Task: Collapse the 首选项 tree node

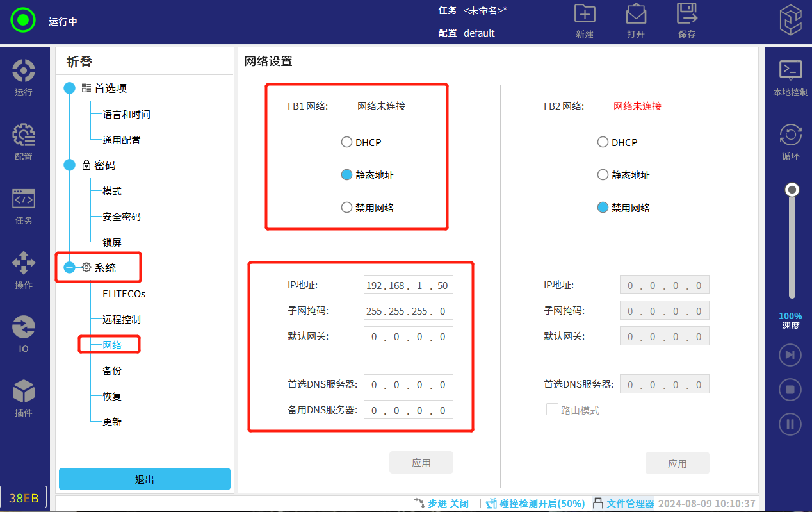Action: point(69,88)
